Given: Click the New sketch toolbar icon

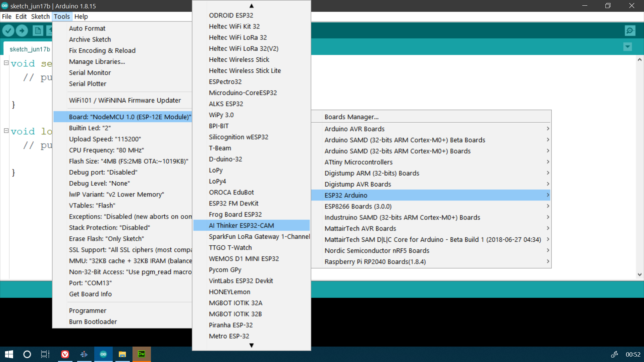Looking at the screenshot, I should click(x=38, y=31).
